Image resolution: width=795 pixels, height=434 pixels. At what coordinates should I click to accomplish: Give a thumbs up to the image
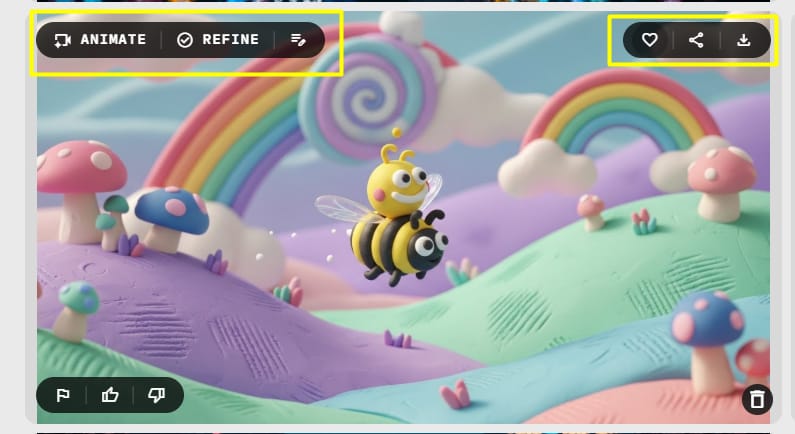110,394
